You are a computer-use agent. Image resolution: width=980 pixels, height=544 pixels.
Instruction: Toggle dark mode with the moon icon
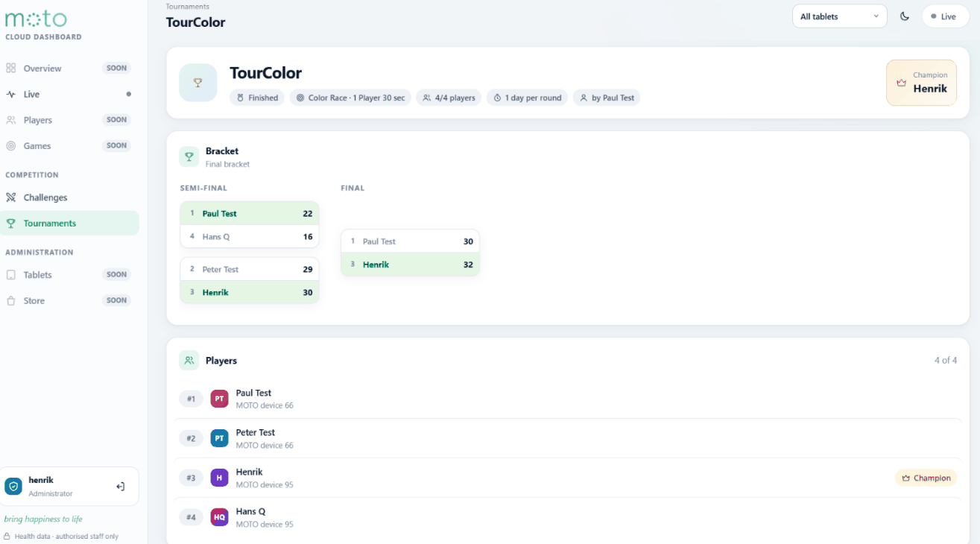click(x=905, y=16)
